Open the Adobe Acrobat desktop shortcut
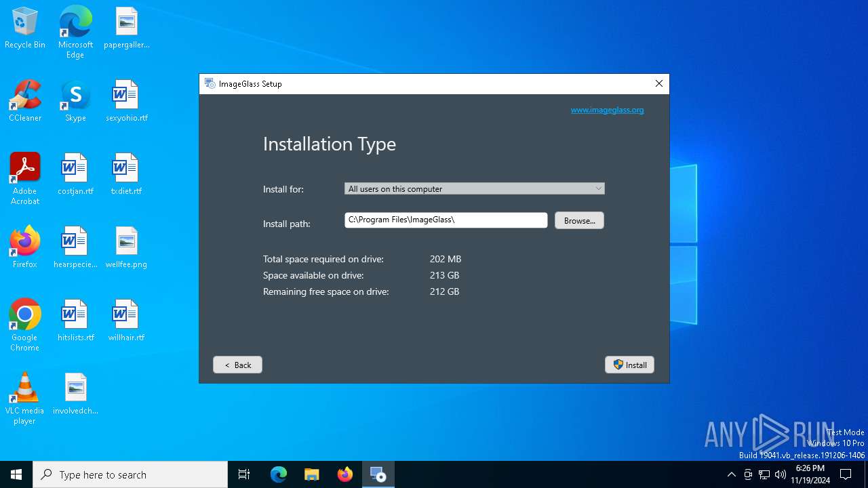Screen dimensions: 868x488 [x=25, y=179]
